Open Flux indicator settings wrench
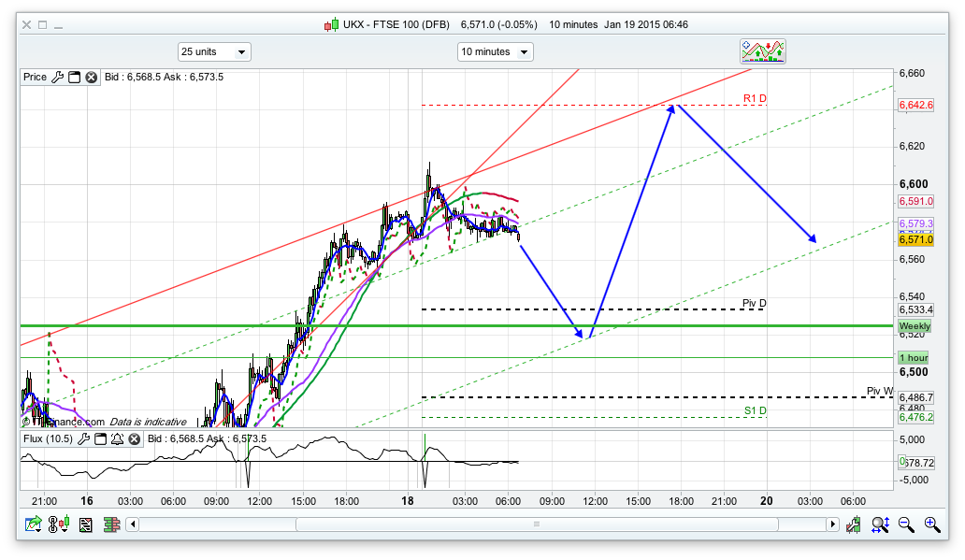This screenshot has width=965, height=560. tap(82, 438)
